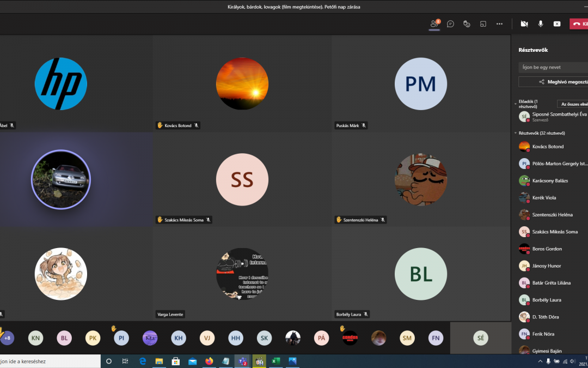Show hidden system tray icons chevron
The height and width of the screenshot is (368, 588).
pos(541,361)
